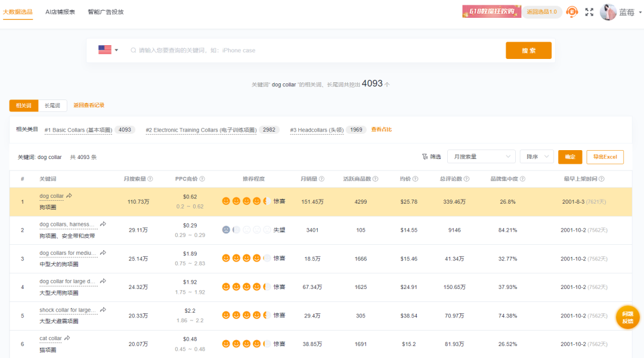Click the 4299 active products cell
644x358 pixels.
tap(361, 202)
